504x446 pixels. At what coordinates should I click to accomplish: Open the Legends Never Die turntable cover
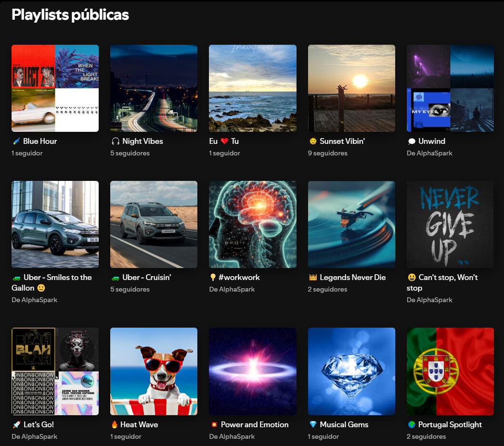(x=351, y=224)
